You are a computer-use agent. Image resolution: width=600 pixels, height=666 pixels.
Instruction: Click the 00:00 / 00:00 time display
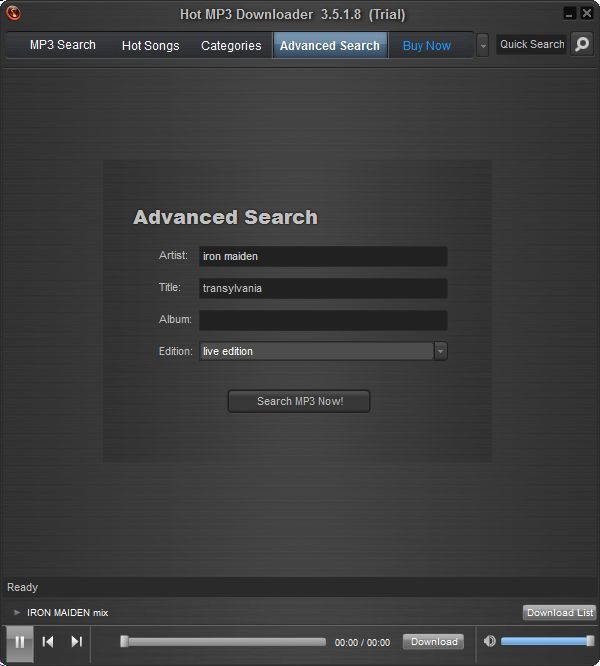tap(362, 642)
